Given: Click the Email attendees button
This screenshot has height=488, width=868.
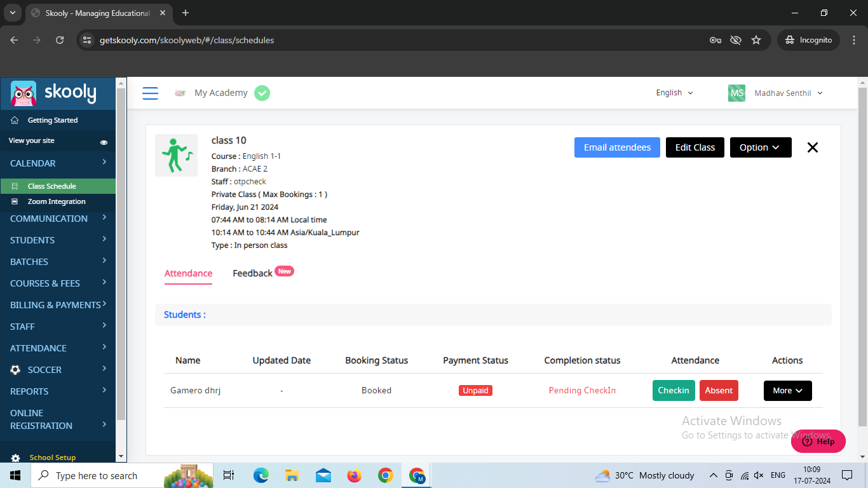Looking at the screenshot, I should [x=617, y=147].
